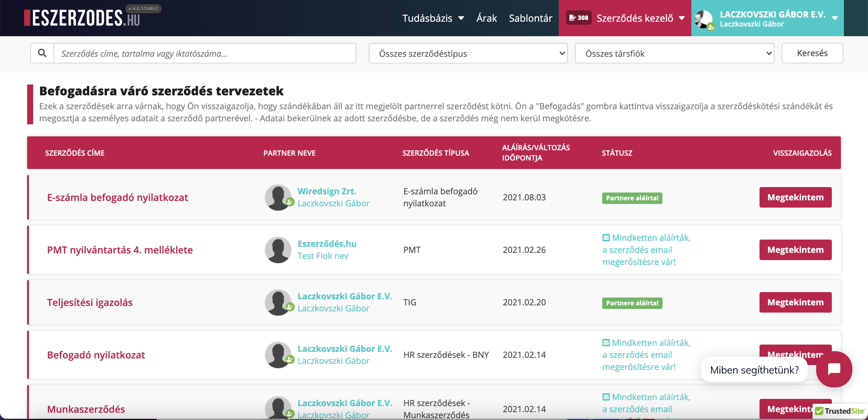868x420 pixels.
Task: Click the Eszerződés.hu partner avatar
Action: click(x=278, y=250)
